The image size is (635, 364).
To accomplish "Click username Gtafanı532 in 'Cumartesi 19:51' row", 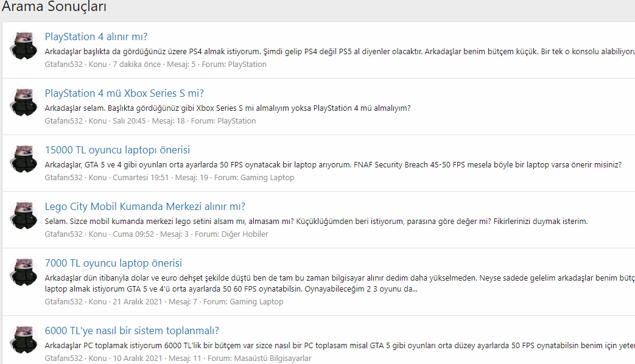I will pos(63,178).
